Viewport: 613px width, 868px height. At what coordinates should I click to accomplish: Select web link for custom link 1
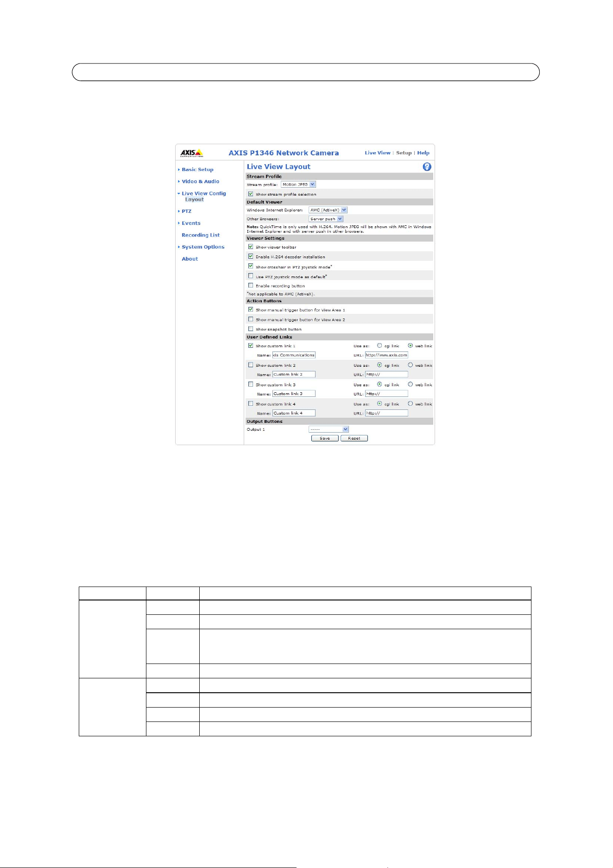[x=410, y=345]
